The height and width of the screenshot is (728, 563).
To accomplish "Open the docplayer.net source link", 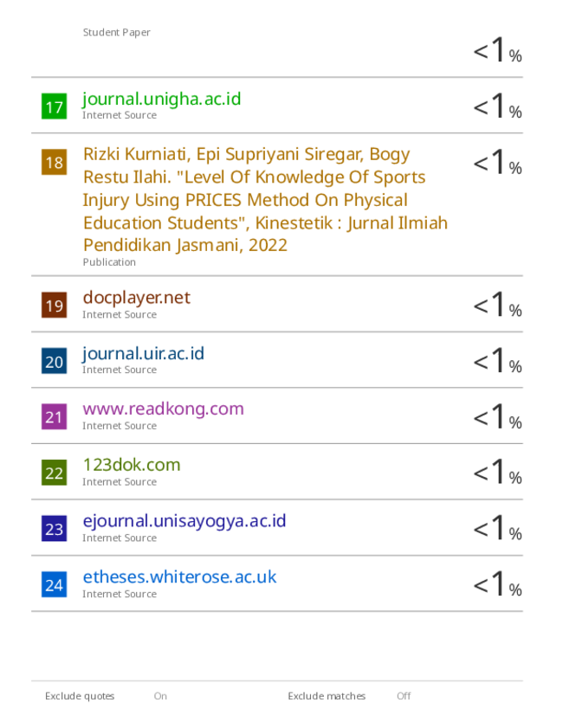I will click(137, 298).
